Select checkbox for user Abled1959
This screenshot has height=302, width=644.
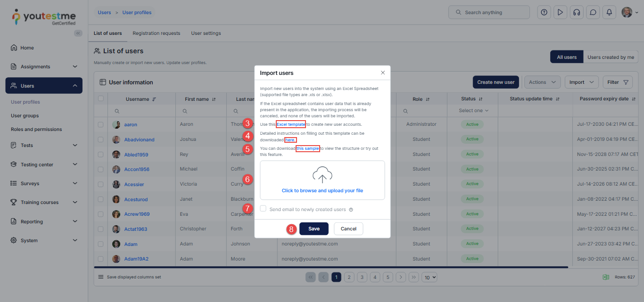coord(100,154)
